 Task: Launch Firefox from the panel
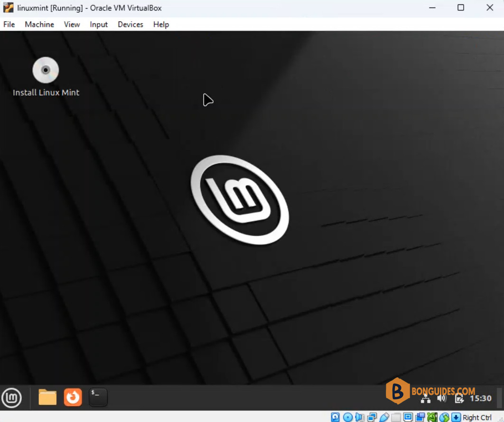[73, 397]
